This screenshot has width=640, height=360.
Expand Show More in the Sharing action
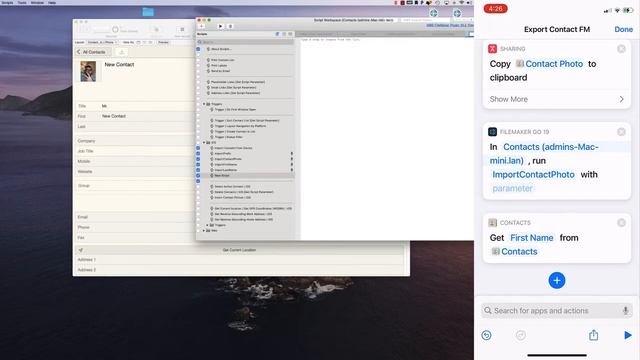[x=557, y=99]
